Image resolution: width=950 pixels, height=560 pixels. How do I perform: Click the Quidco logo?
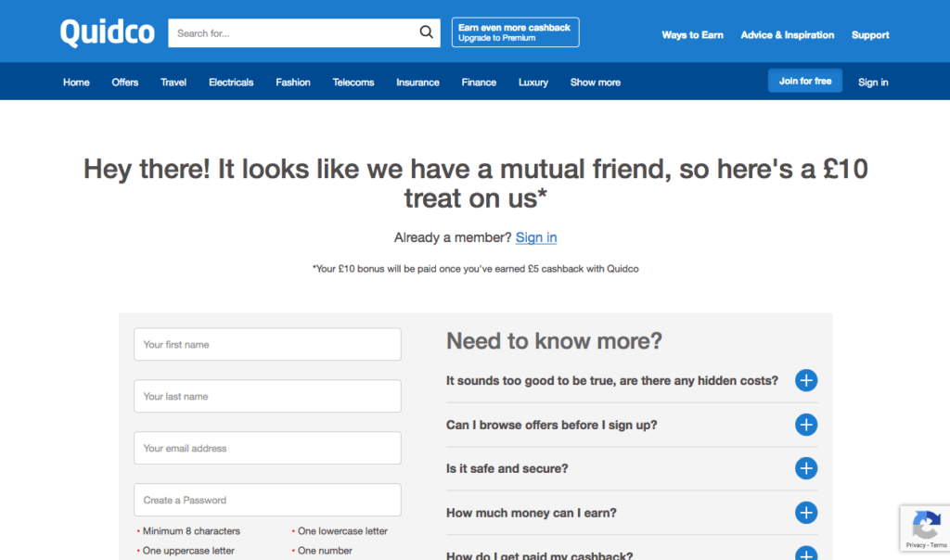108,32
